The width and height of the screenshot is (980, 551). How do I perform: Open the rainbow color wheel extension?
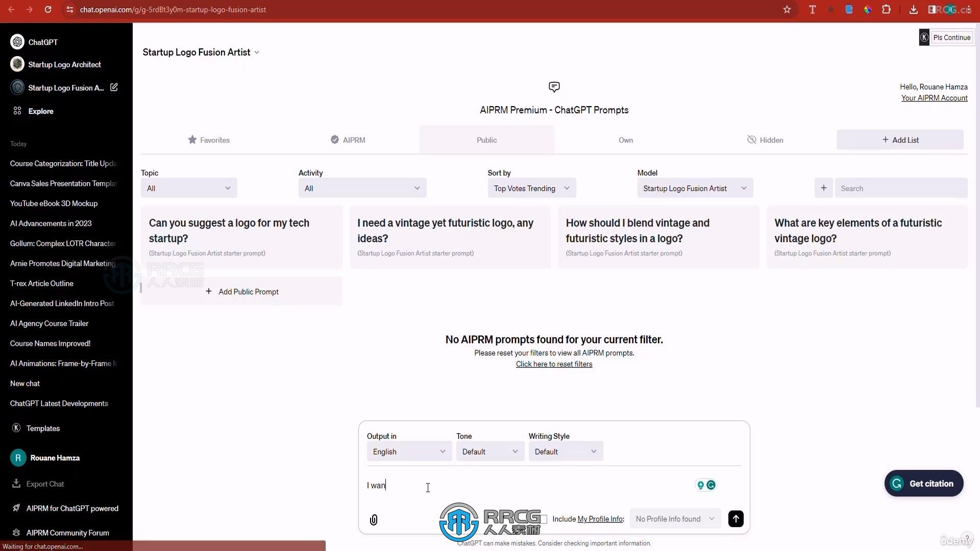(868, 10)
